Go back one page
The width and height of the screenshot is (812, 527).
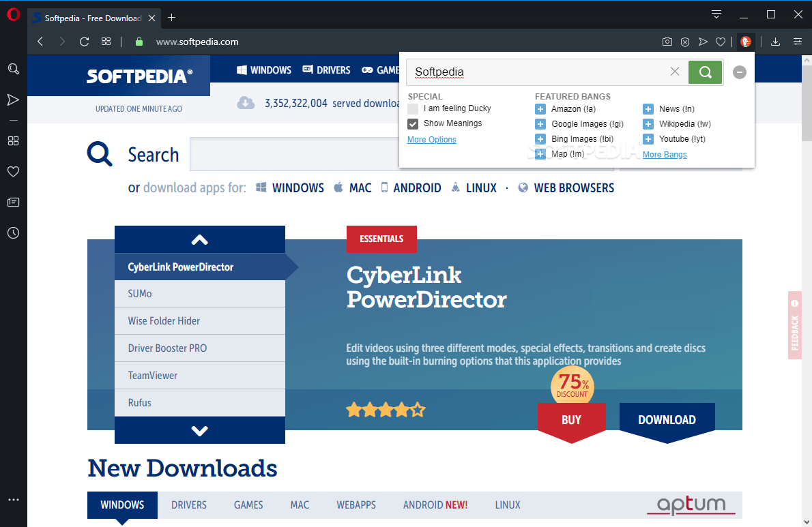pyautogui.click(x=40, y=42)
